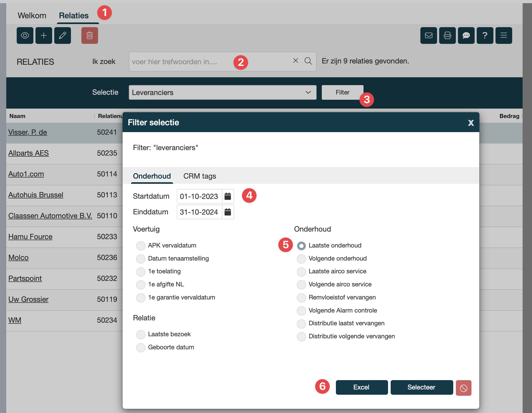Switch to the Welkom tab
The width and height of the screenshot is (532, 413).
tap(32, 16)
